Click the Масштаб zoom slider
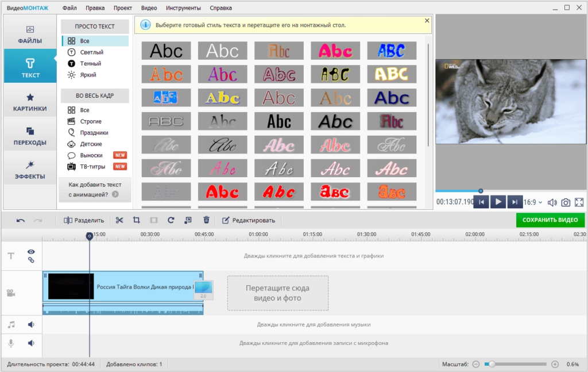This screenshot has height=372, width=588. [516, 364]
